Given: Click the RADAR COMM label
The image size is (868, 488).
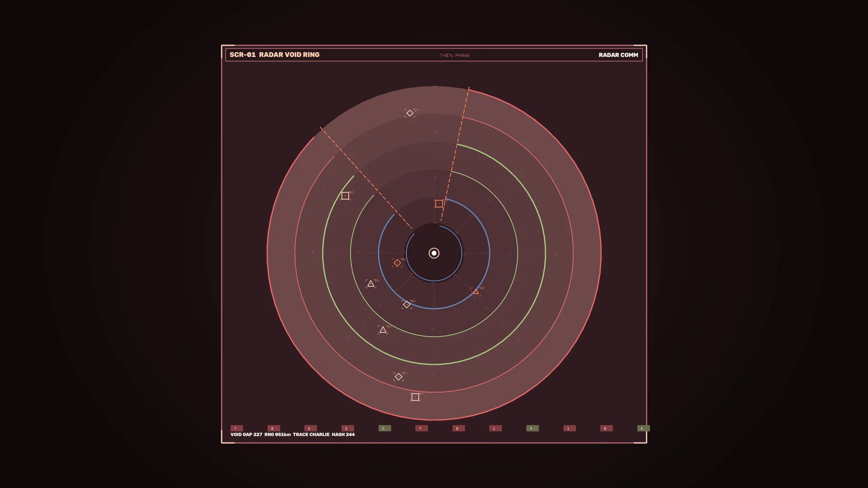Looking at the screenshot, I should point(618,55).
